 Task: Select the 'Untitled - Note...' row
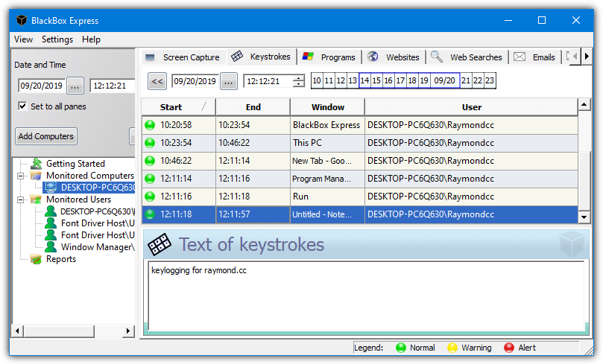360,214
